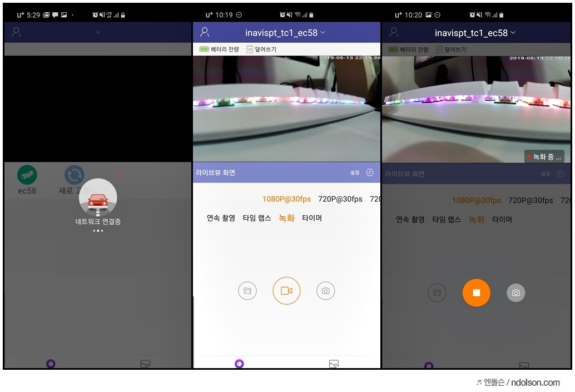Switch to 타이머 mode in middle screen
Image resolution: width=575 pixels, height=392 pixels.
[312, 218]
